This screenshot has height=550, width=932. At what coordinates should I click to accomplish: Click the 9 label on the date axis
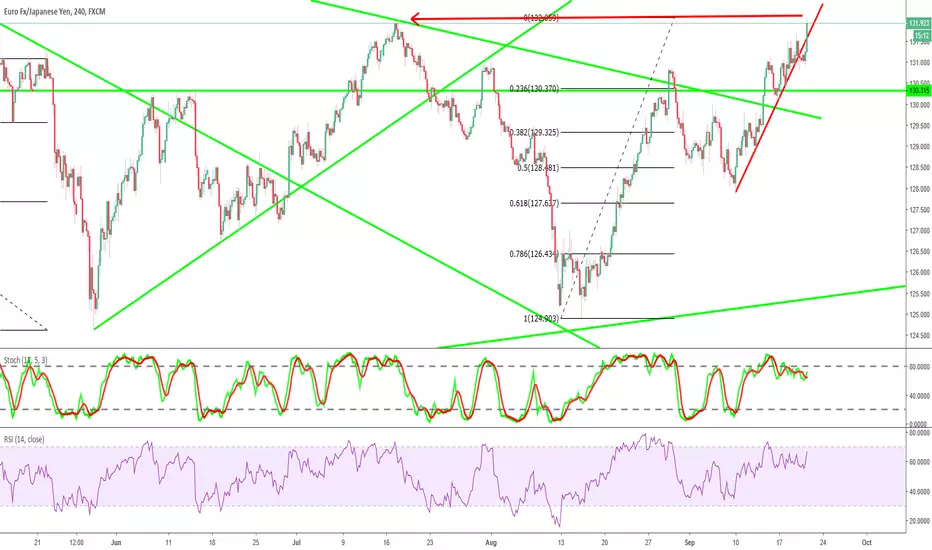343,542
